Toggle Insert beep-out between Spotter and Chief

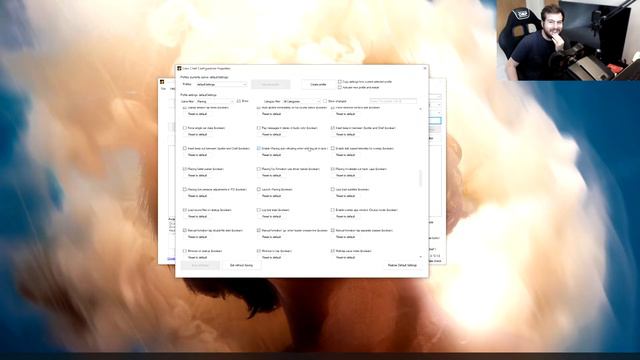185,149
